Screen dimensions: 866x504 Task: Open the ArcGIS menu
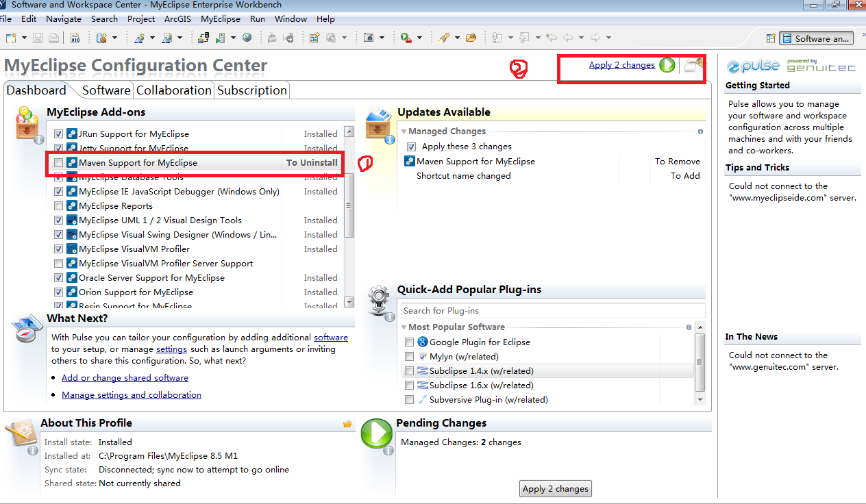tap(177, 19)
